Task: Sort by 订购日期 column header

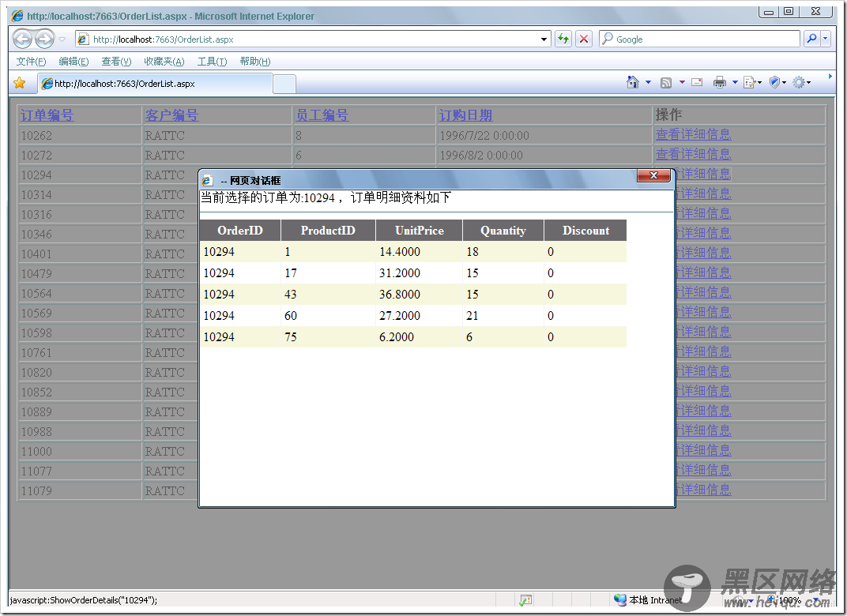Action: [465, 115]
